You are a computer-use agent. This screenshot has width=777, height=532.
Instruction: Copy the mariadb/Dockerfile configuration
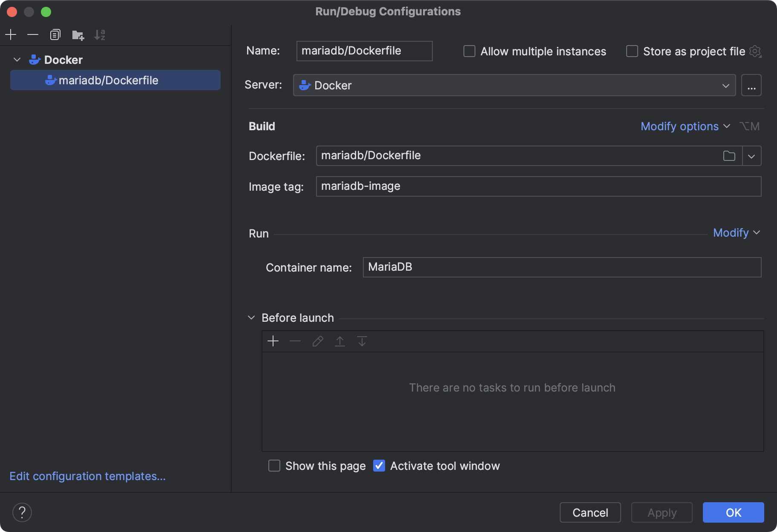(55, 34)
